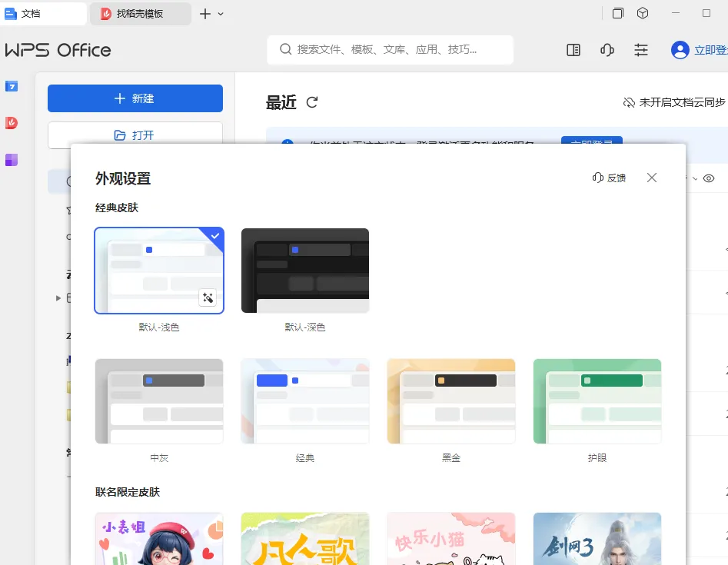Select the WPS 365 icon in left sidebar
The height and width of the screenshot is (565, 728).
(11, 86)
